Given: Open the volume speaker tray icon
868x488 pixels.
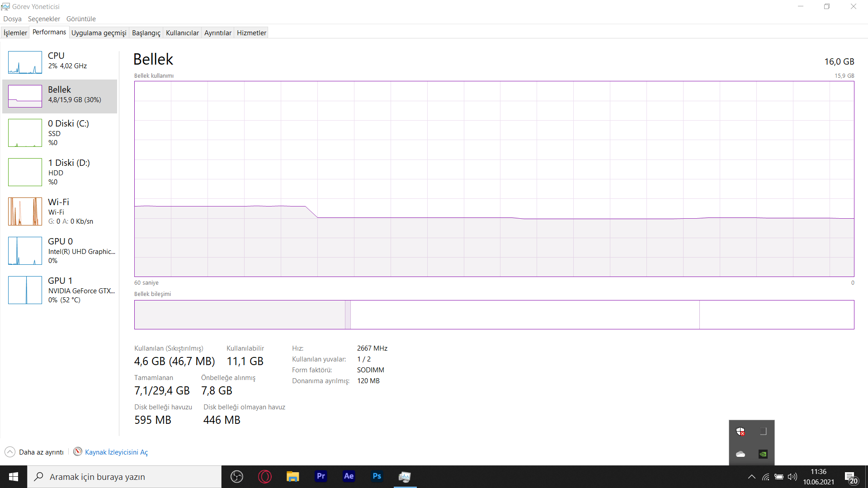Looking at the screenshot, I should click(x=793, y=477).
